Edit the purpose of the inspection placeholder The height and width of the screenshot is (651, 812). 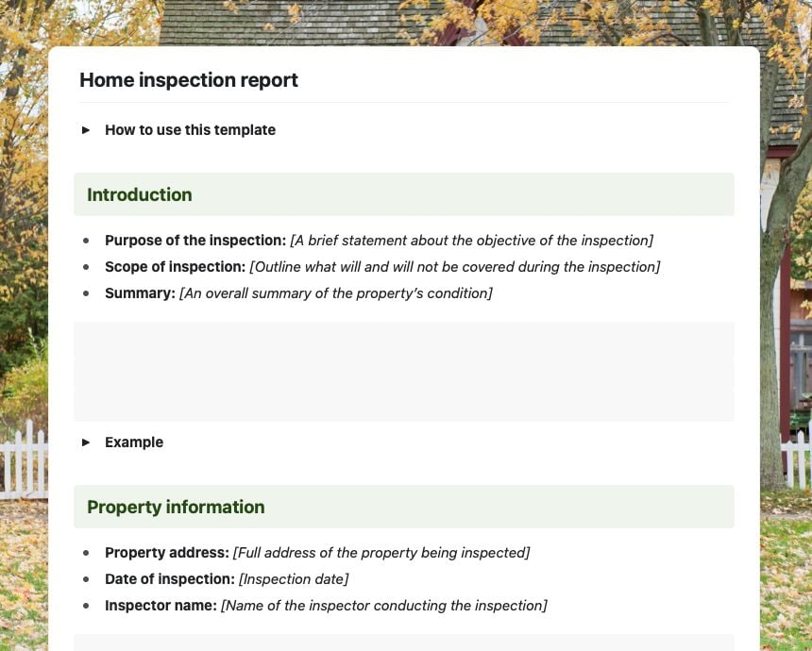[470, 241]
